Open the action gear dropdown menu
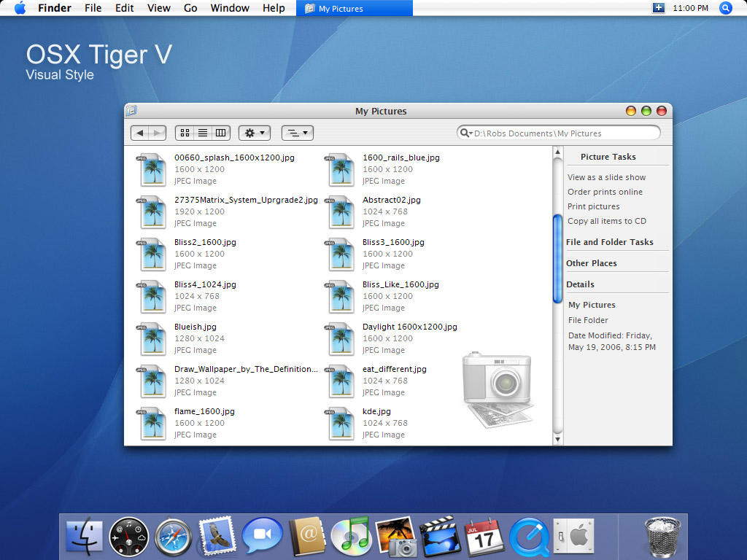 click(253, 133)
